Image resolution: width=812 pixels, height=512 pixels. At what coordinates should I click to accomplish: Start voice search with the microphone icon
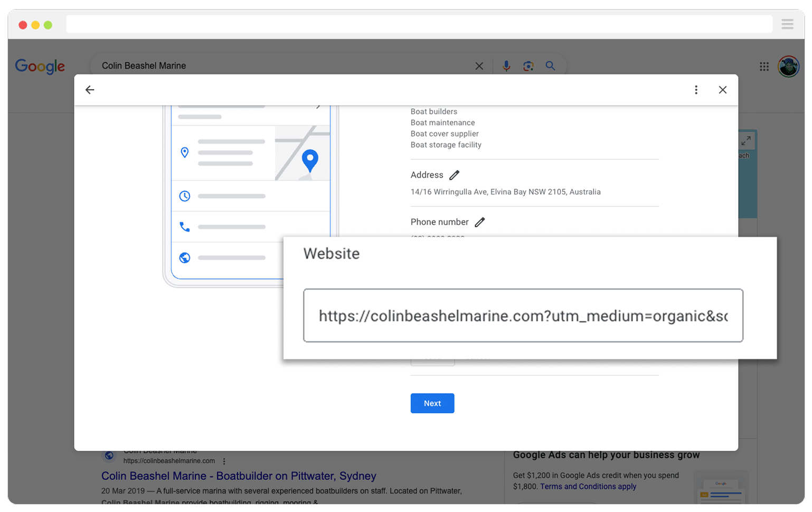(506, 66)
